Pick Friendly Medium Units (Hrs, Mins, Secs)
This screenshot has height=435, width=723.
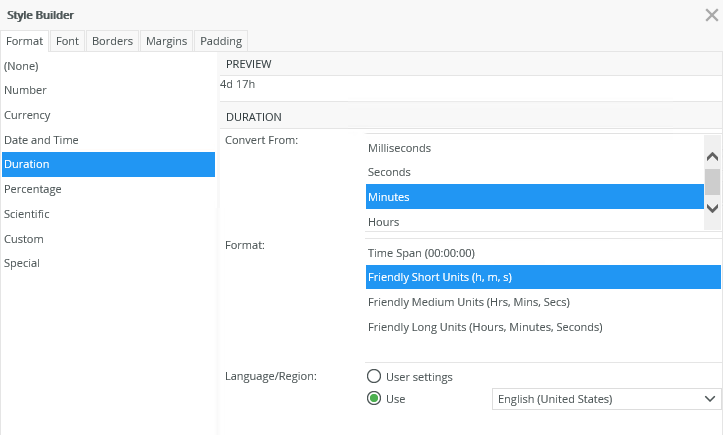click(x=469, y=302)
